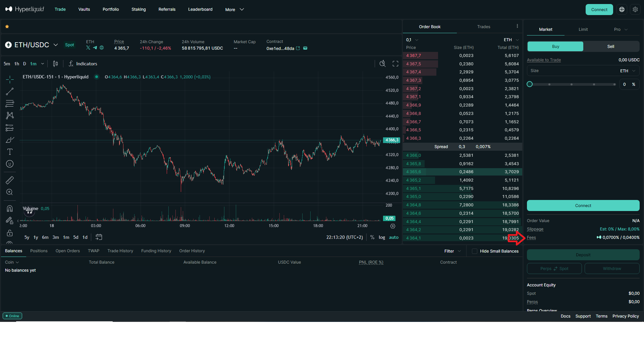644x343 pixels.
Task: Click the order size percentage slider handle
Action: click(530, 84)
